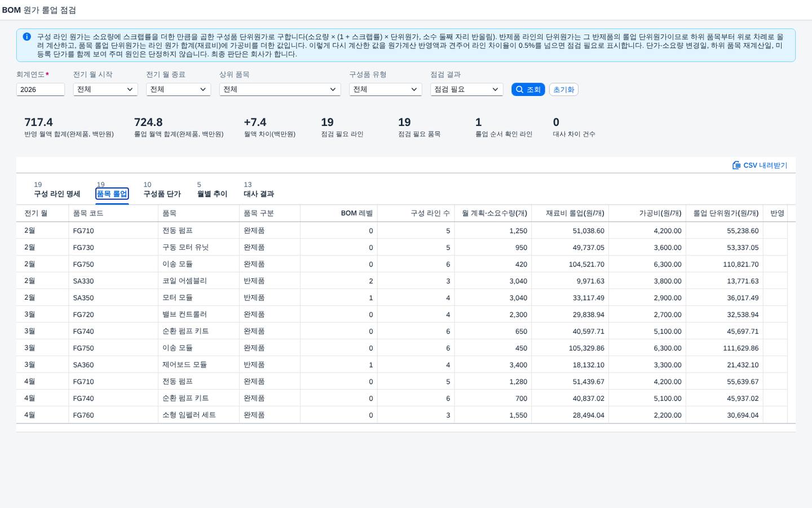Click the 구동 모터 유닛 item name
The height and width of the screenshot is (508, 812).
[186, 248]
